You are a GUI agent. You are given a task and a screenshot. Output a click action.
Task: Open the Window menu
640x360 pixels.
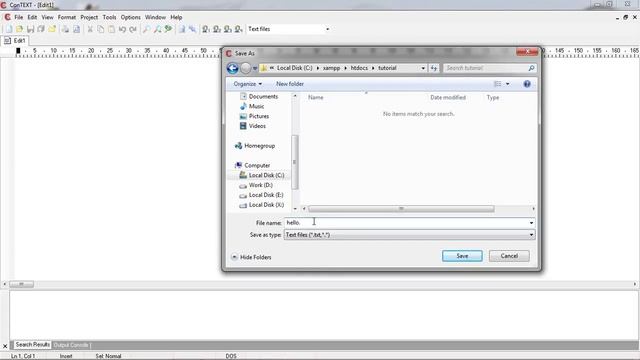156,18
